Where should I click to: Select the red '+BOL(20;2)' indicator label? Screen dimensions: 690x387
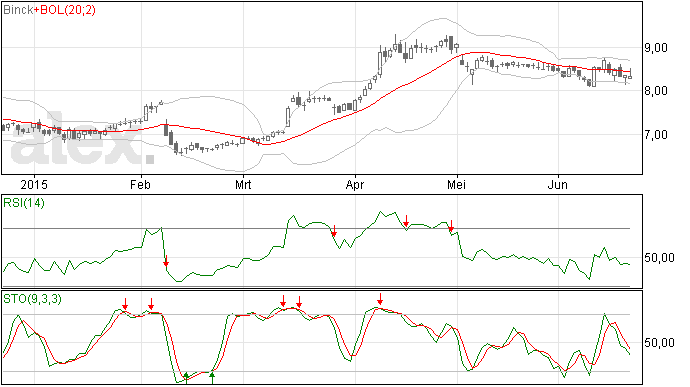(64, 10)
